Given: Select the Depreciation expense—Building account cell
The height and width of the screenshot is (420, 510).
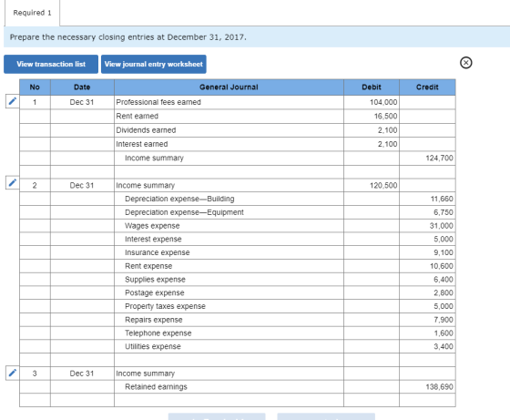Looking at the screenshot, I should coord(229,199).
